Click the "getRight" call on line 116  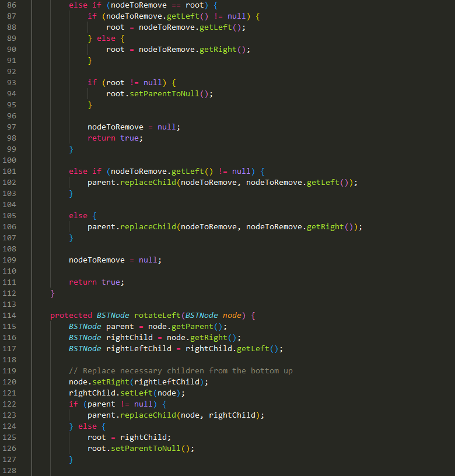coord(208,338)
